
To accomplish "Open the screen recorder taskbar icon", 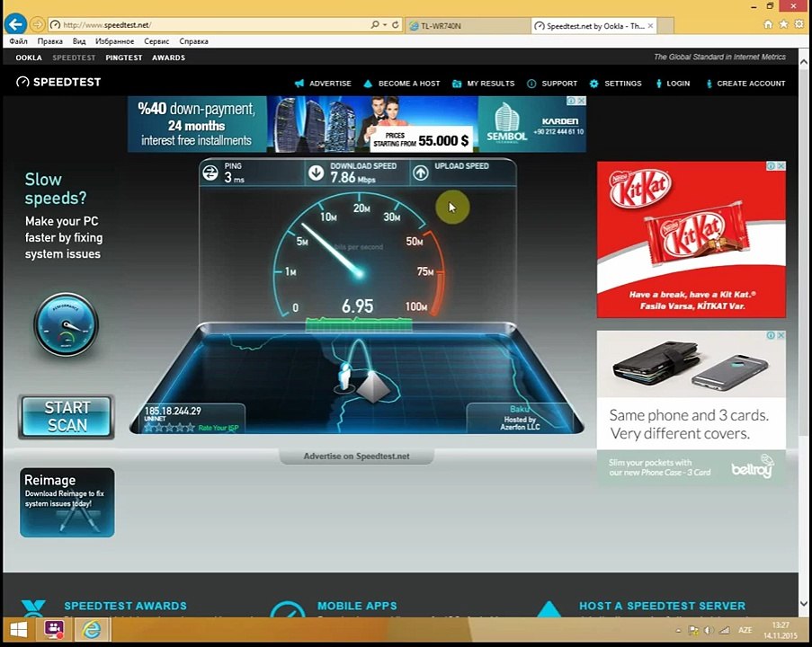I will click(53, 630).
